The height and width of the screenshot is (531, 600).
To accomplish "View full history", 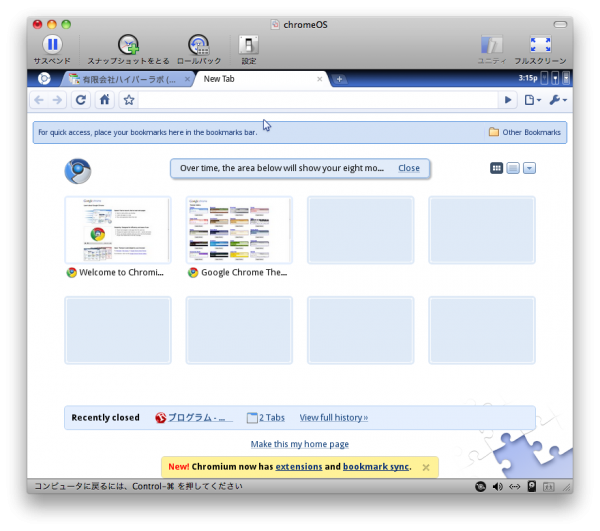I will point(334,417).
